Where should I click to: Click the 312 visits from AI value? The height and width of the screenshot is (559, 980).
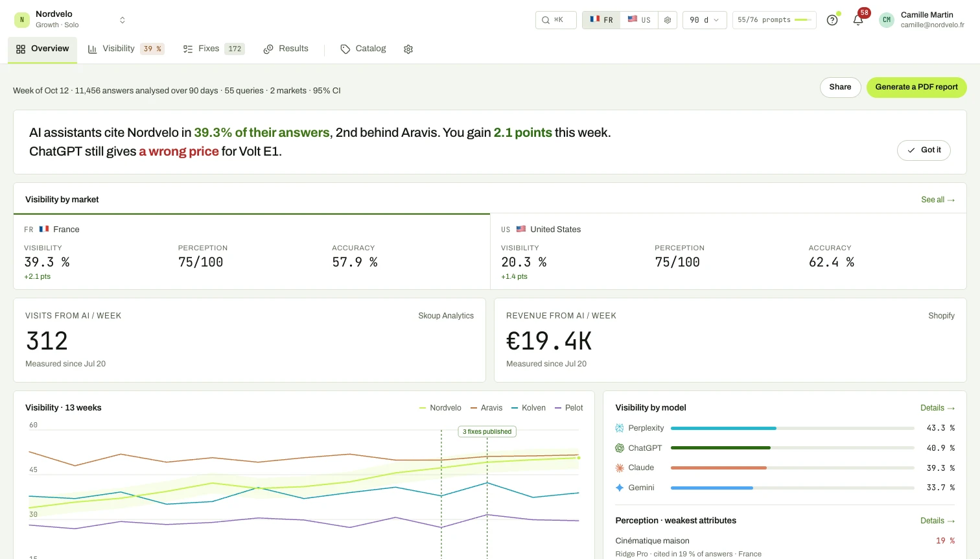47,341
